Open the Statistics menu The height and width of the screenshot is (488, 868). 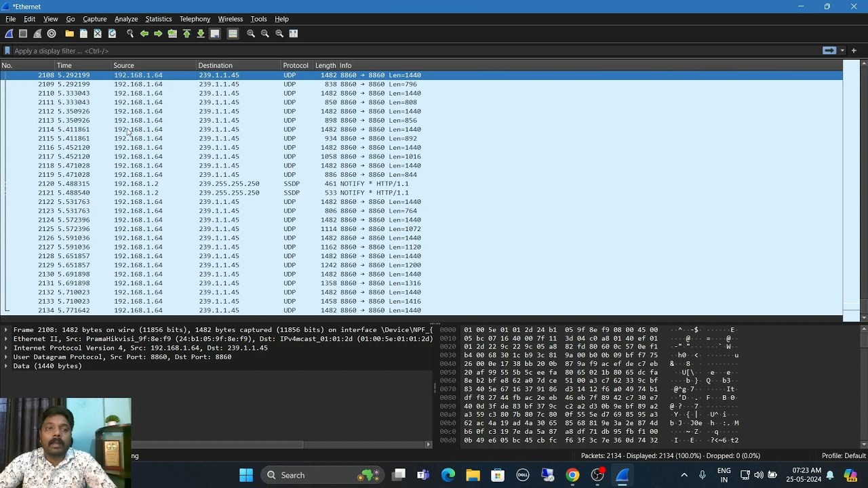click(x=159, y=19)
